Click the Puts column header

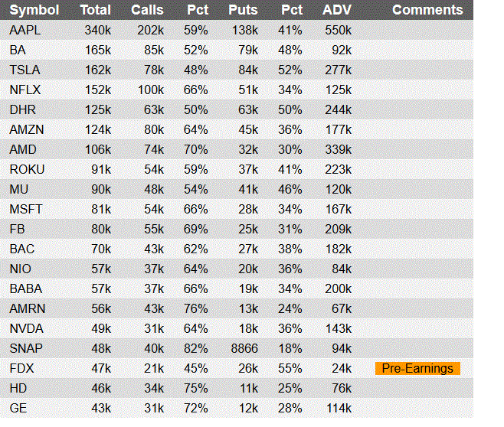(243, 10)
